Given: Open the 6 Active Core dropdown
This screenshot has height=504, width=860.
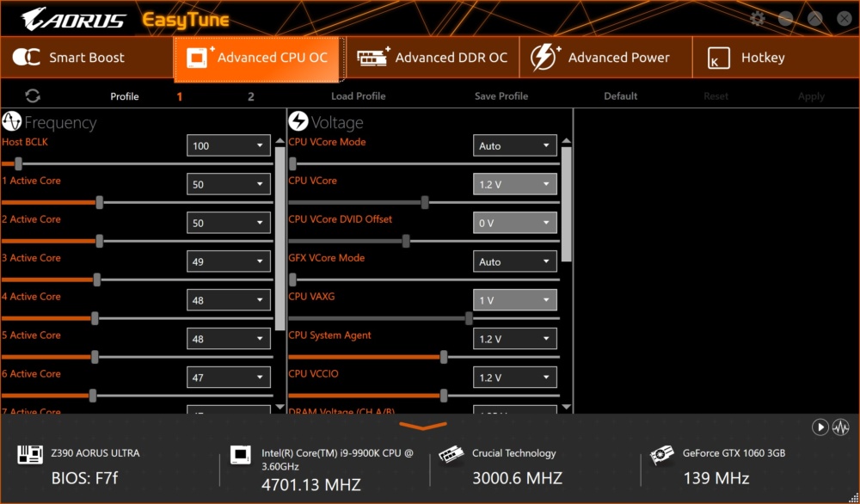Looking at the screenshot, I should [228, 378].
